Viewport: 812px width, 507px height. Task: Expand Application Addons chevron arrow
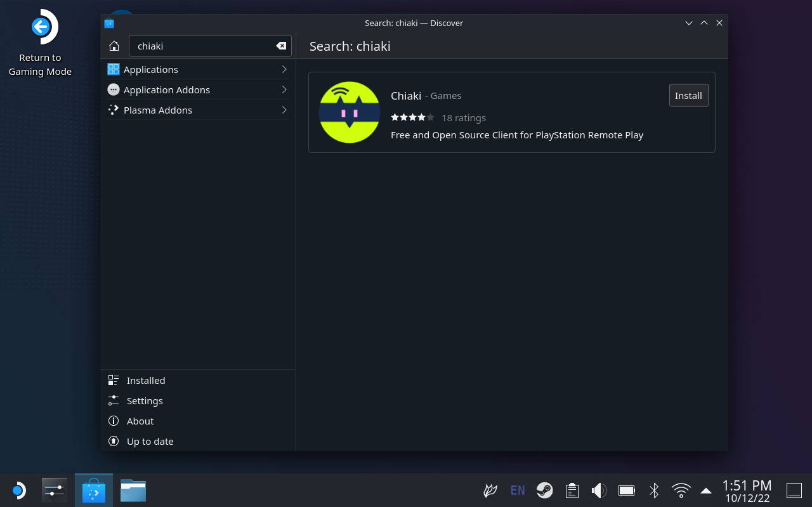tap(284, 89)
